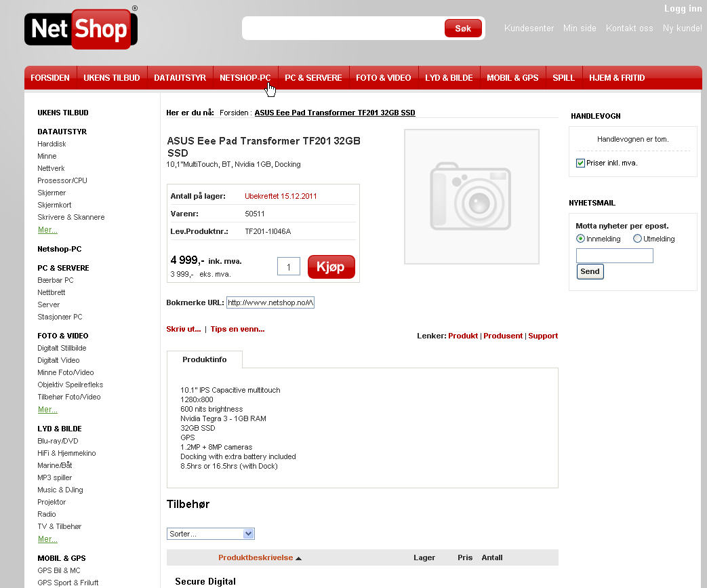
Task: Open Nettbrett in sidebar
Action: 52,292
